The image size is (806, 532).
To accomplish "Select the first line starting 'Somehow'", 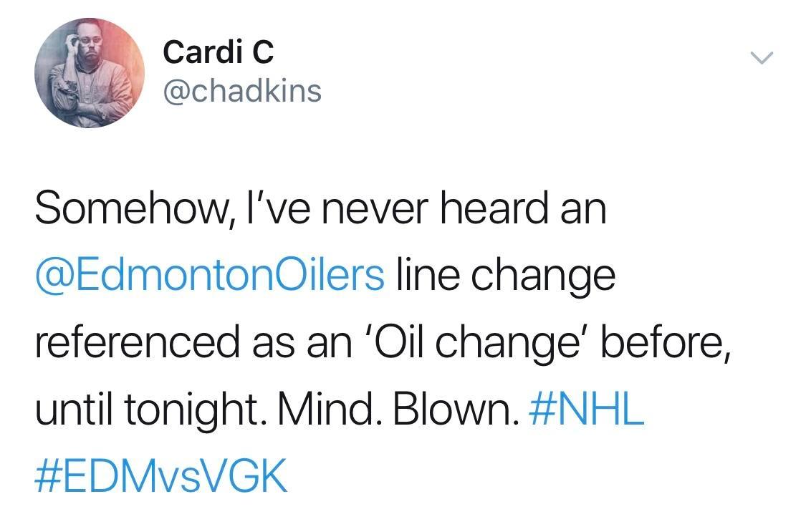I will coord(320,211).
